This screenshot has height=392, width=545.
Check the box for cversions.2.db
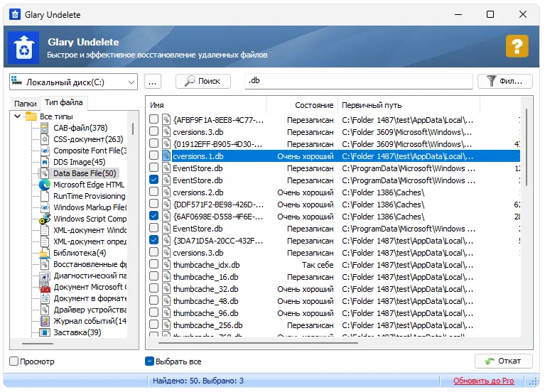click(x=153, y=192)
